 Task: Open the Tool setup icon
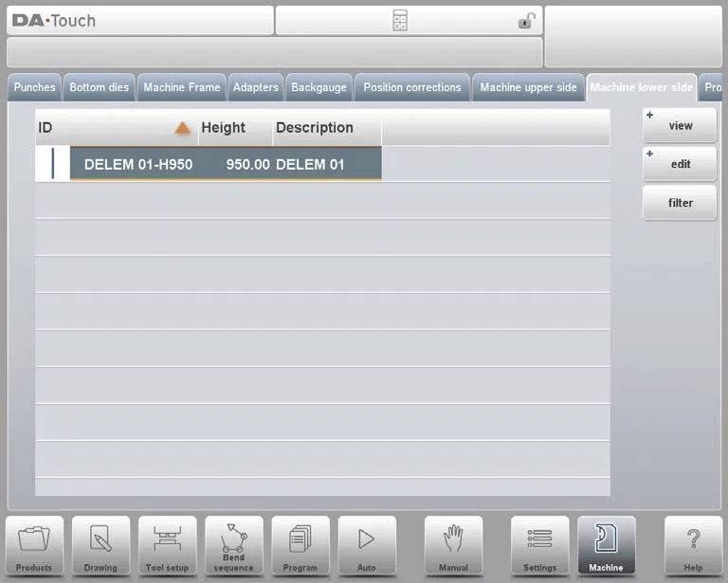coord(167,546)
